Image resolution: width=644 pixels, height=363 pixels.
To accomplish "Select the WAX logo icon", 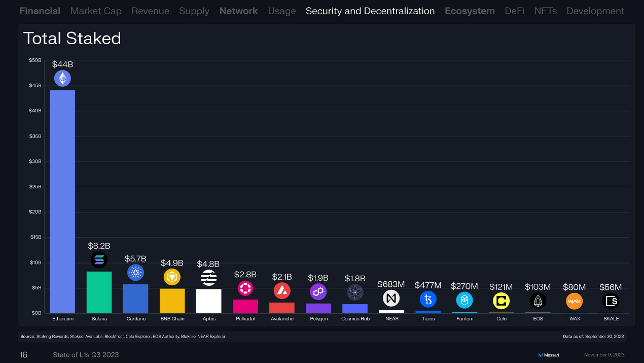I will (574, 301).
